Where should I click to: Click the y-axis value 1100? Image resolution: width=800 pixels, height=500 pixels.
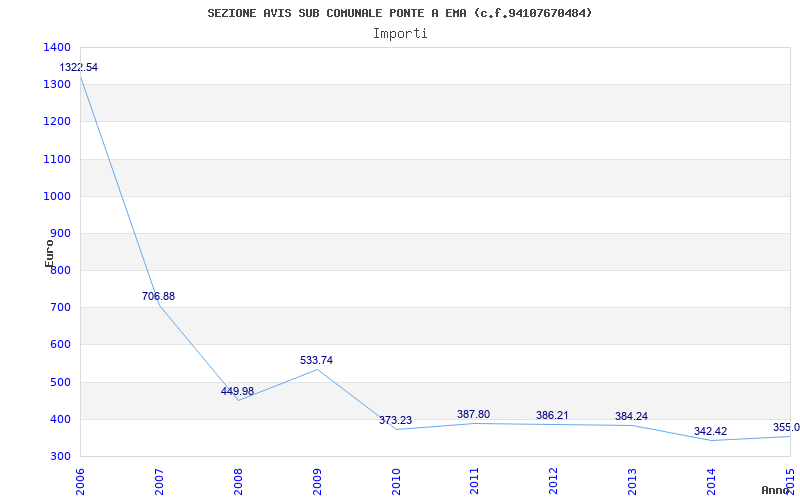point(57,159)
